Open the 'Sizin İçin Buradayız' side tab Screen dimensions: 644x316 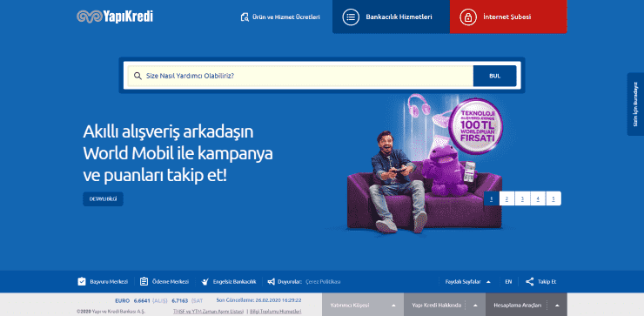(x=635, y=104)
